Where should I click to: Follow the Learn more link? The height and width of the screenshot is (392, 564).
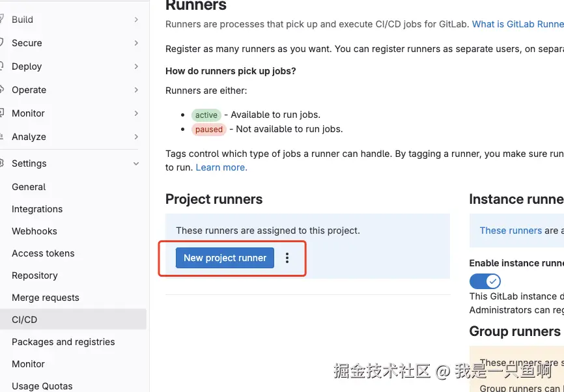[221, 167]
